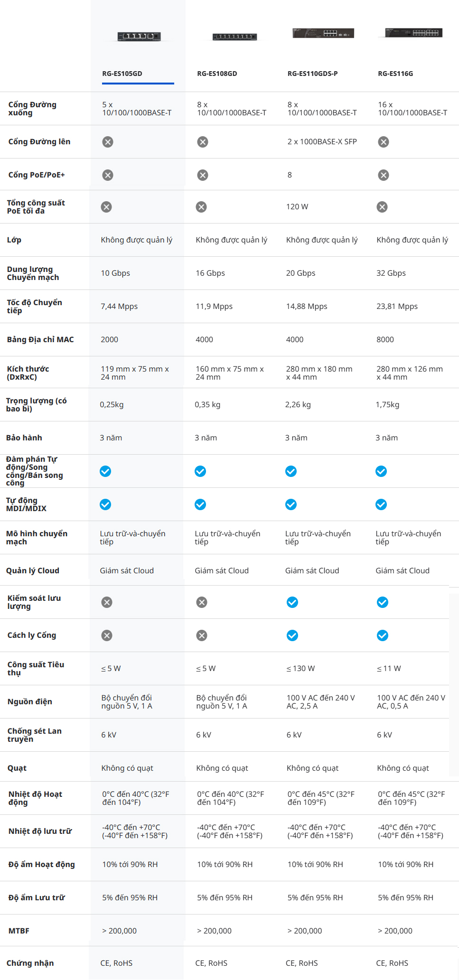The height and width of the screenshot is (980, 459).
Task: Open the RG-ES116G model link
Action: pyautogui.click(x=395, y=74)
